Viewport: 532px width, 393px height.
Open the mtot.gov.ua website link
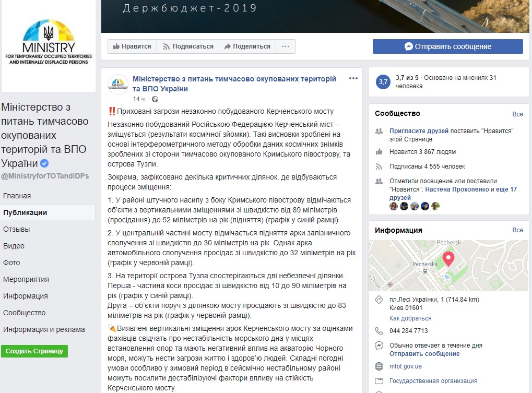point(406,366)
